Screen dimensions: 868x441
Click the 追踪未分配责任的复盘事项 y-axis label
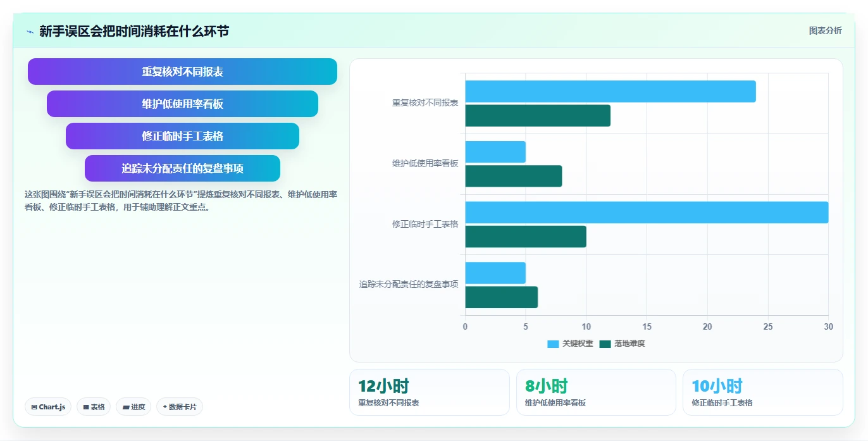(x=409, y=285)
